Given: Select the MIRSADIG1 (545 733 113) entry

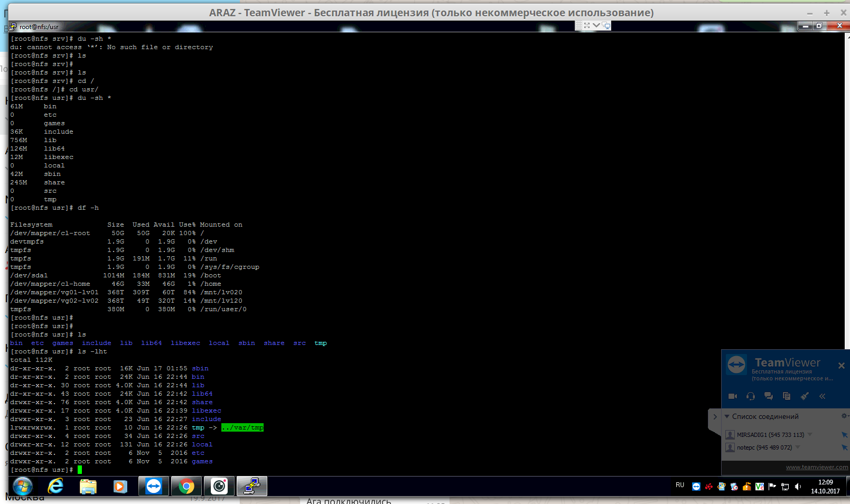Looking at the screenshot, I should (x=771, y=435).
